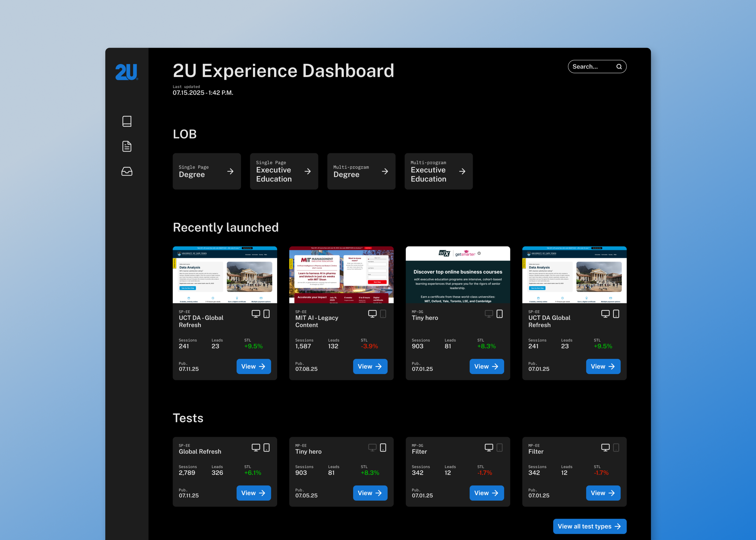The image size is (756, 540).
Task: Open the inbox tray icon in sidebar
Action: [x=127, y=171]
